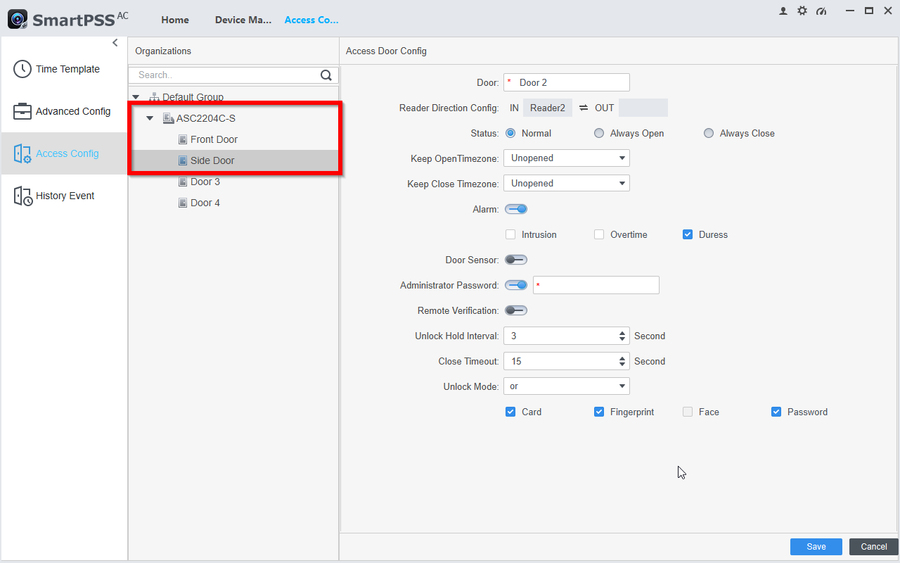Switch to the Home tab
900x563 pixels.
[175, 20]
